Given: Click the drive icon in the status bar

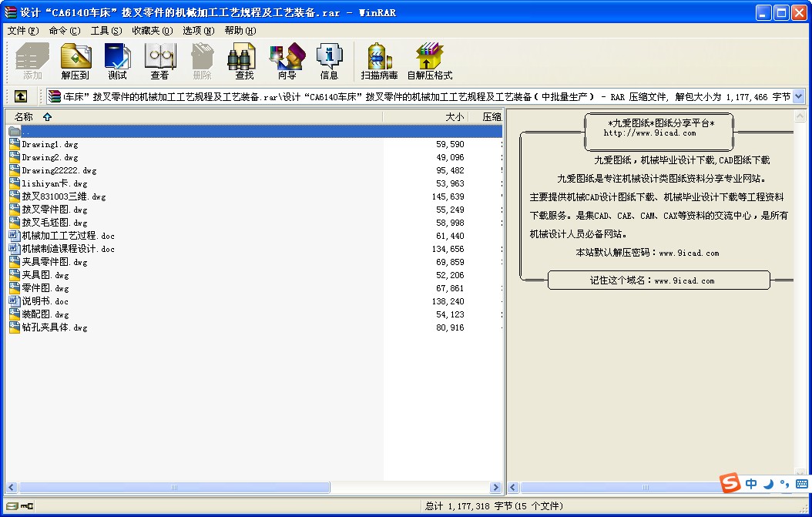Looking at the screenshot, I should point(12,506).
